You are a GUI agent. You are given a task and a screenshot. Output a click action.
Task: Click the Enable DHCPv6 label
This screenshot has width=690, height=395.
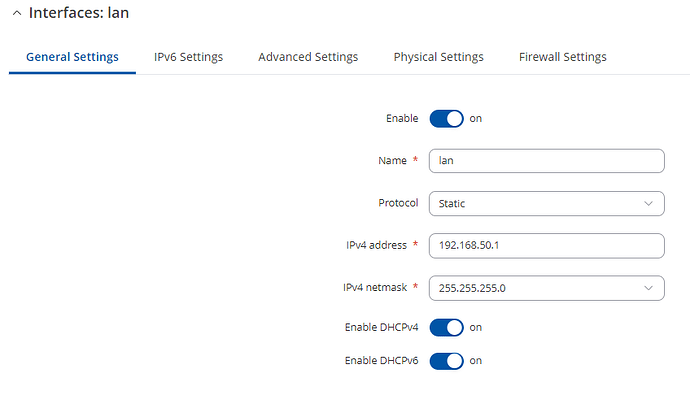(x=382, y=361)
